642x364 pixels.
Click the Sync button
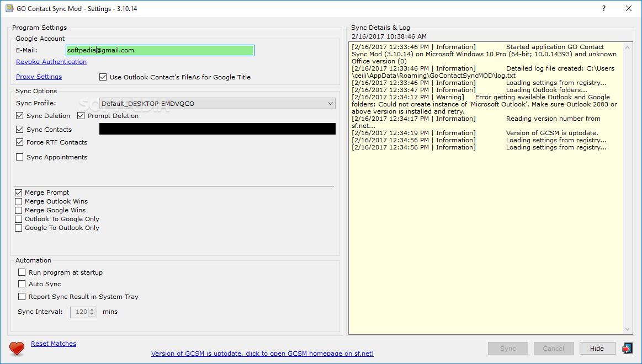508,349
